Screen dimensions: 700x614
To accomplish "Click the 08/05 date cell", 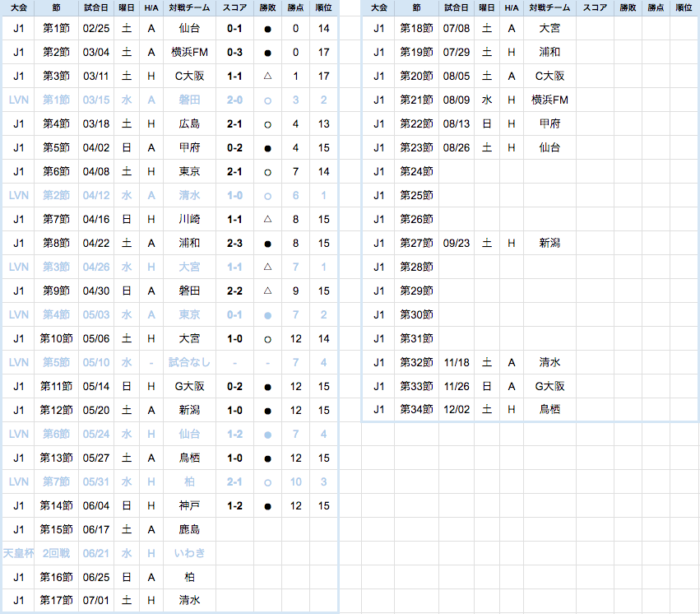I will point(457,77).
